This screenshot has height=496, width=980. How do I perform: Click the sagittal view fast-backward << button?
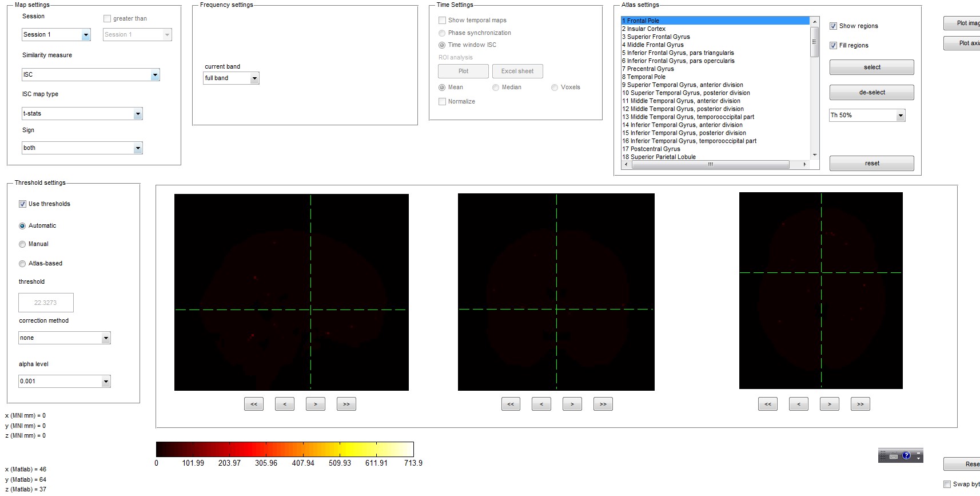pyautogui.click(x=254, y=404)
